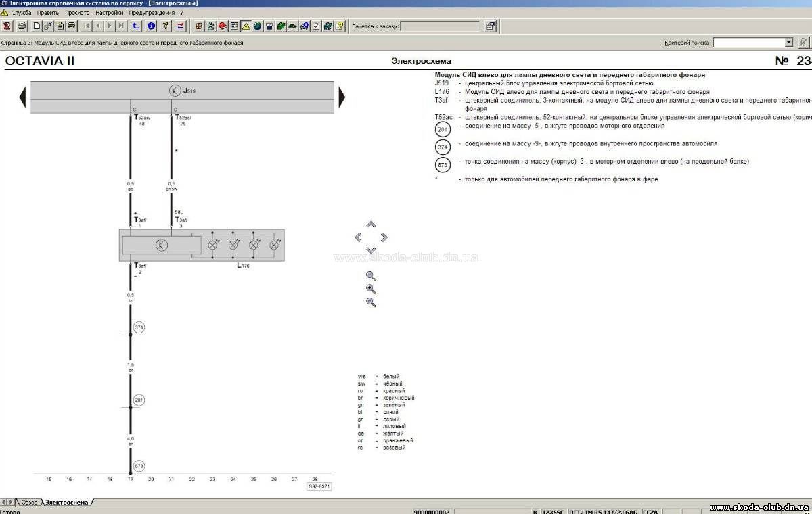The height and width of the screenshot is (514, 812).
Task: Click the red exit icon in toolbar
Action: [x=7, y=26]
